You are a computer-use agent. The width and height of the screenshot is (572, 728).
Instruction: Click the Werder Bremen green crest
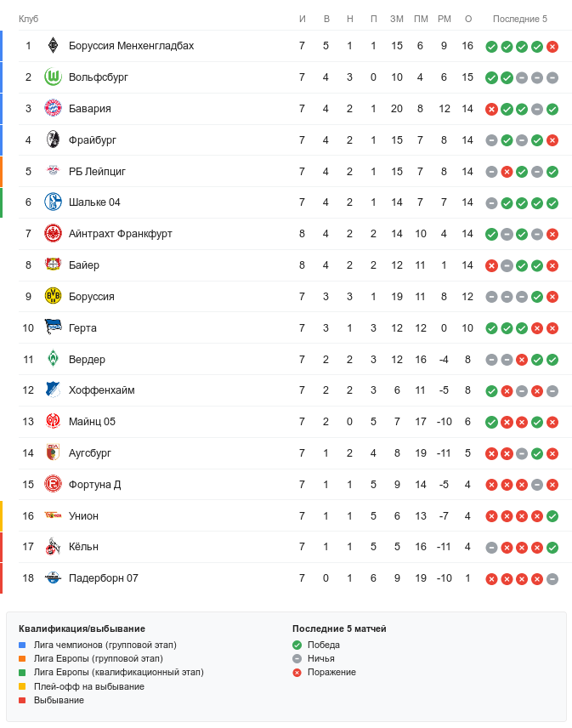pyautogui.click(x=53, y=359)
